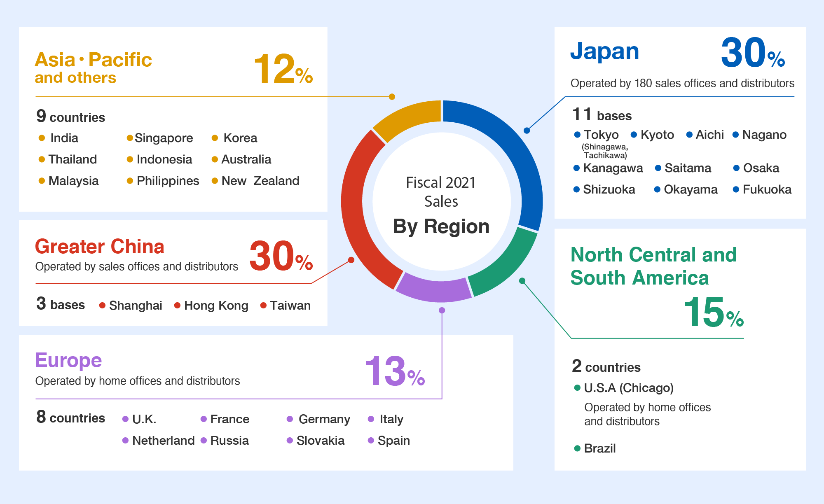Viewport: 824px width, 504px height.
Task: Click the red bullet beside Hong Kong
Action: [x=177, y=305]
